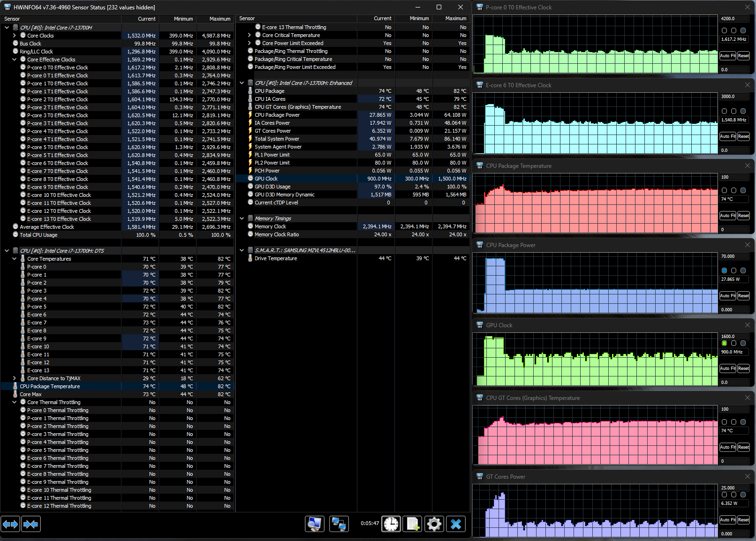Open sensor settings gear icon

pyautogui.click(x=434, y=524)
